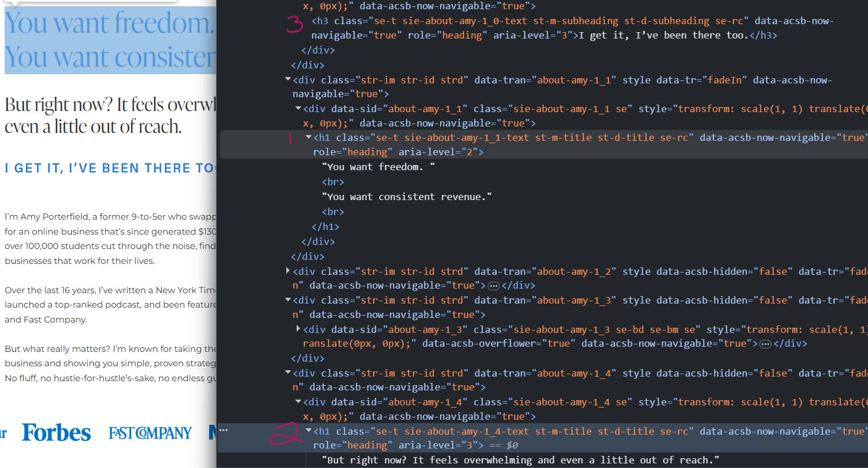868x468 pixels.
Task: Click the class="sie-about-amy-1_4 se" attribute value
Action: click(x=553, y=402)
